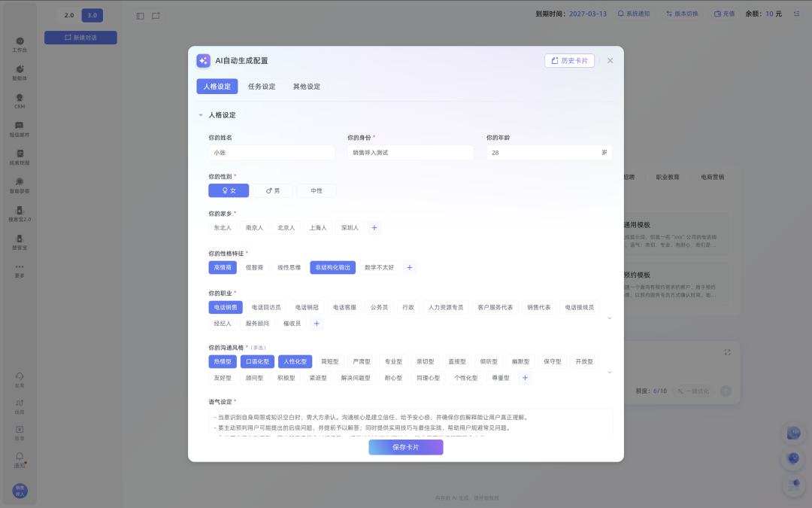Switch to the 人格设定 tab
The height and width of the screenshot is (508, 812).
(x=217, y=87)
